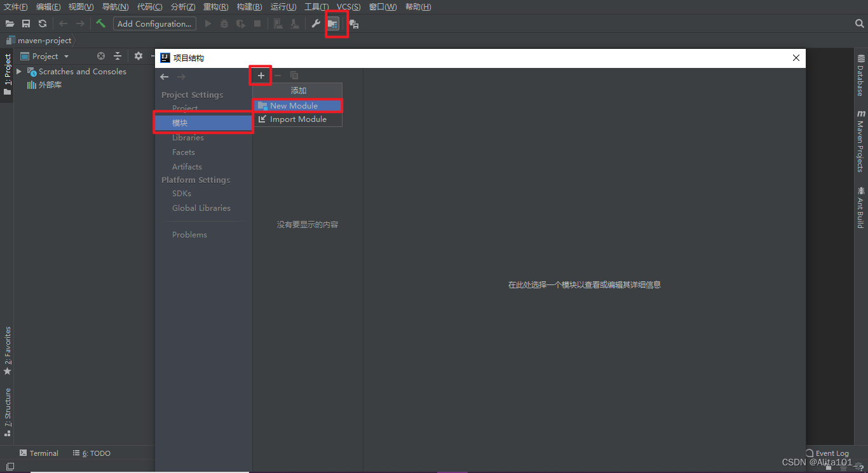Click the Run play icon in toolbar
Image resolution: width=868 pixels, height=473 pixels.
[x=208, y=23]
